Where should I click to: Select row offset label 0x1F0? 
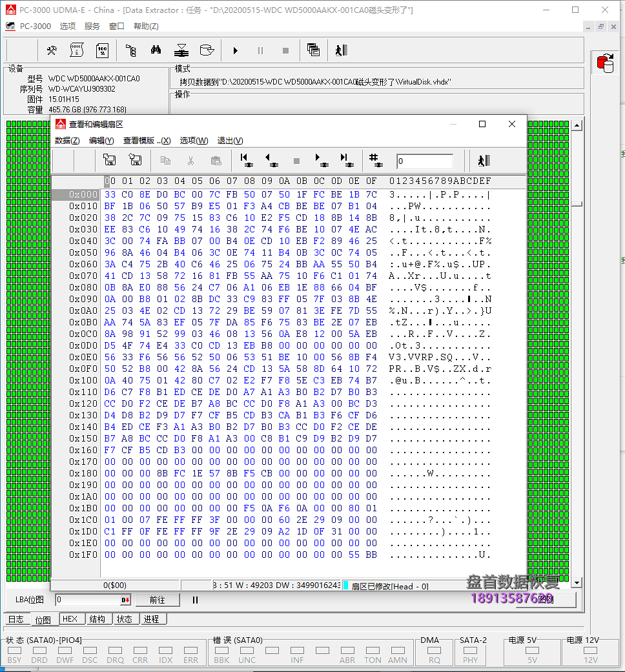(83, 555)
